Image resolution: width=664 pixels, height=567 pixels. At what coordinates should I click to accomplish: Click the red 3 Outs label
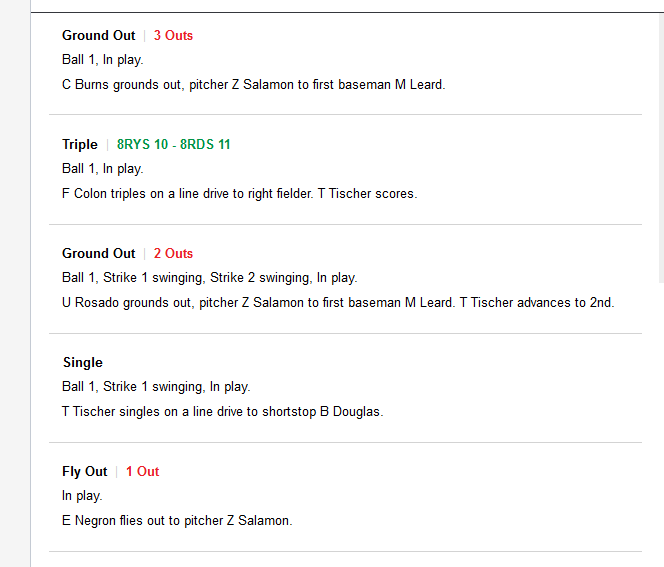pos(173,35)
